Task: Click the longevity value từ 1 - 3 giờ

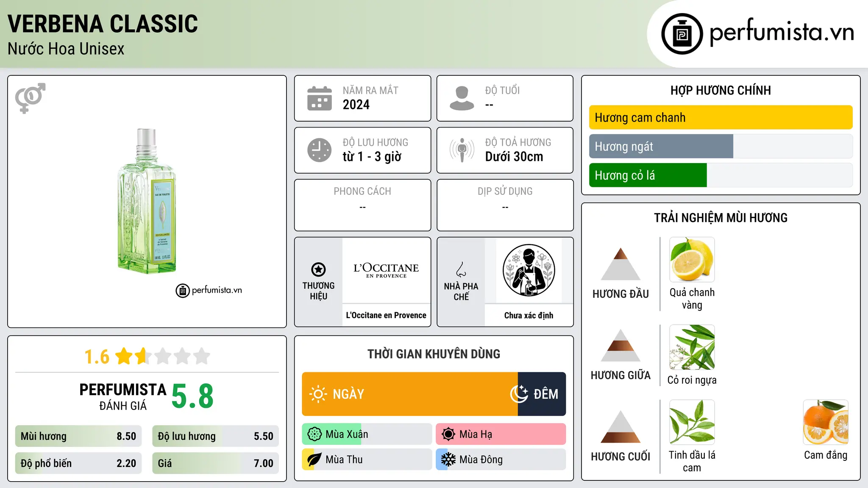Action: click(x=372, y=157)
